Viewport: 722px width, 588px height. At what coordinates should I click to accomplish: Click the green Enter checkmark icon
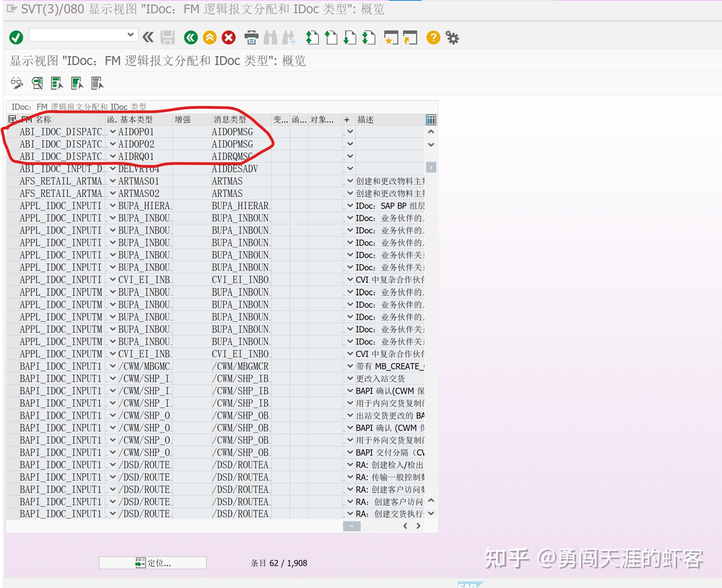(x=16, y=37)
